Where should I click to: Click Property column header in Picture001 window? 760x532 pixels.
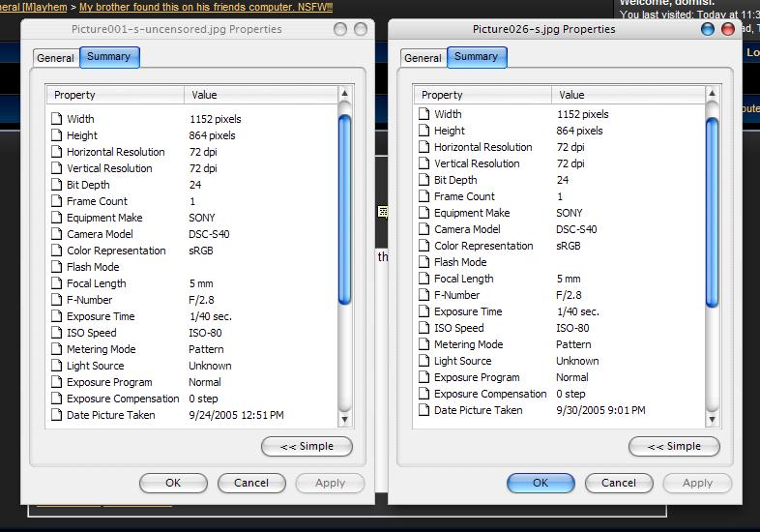point(115,95)
